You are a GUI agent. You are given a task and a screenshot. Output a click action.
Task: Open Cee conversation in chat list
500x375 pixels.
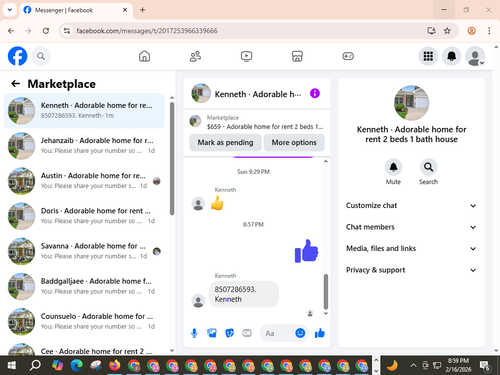[x=84, y=348]
